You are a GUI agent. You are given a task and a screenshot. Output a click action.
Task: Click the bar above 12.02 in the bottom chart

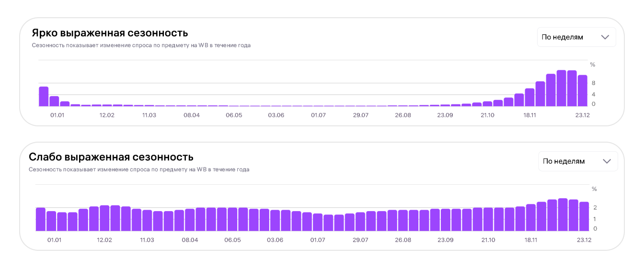click(x=104, y=218)
